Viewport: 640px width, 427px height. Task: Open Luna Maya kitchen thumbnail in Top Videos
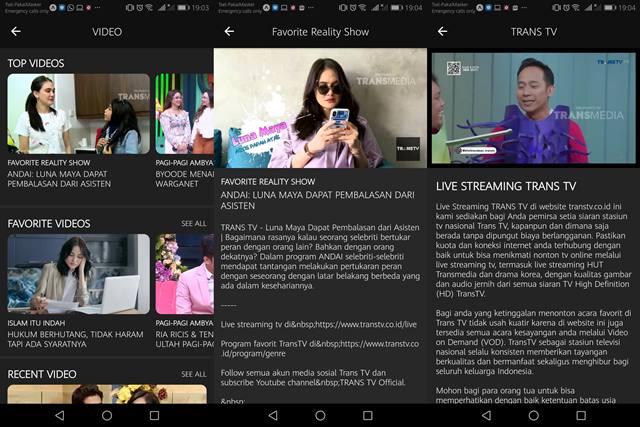(79, 114)
